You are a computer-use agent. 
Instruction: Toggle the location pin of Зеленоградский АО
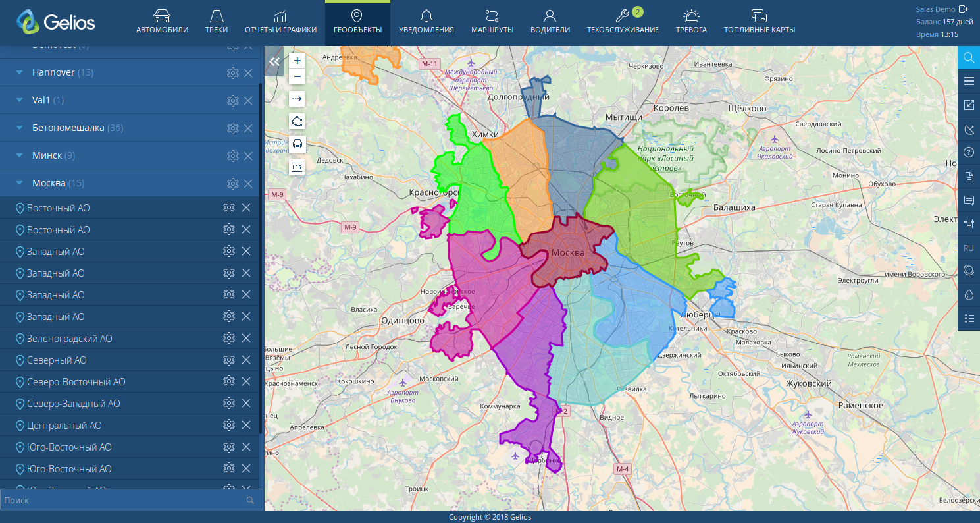coord(19,339)
